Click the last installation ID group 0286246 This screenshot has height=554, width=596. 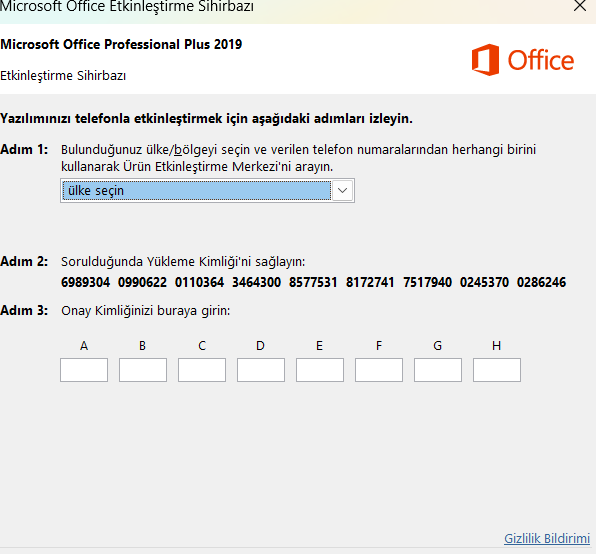pos(541,282)
